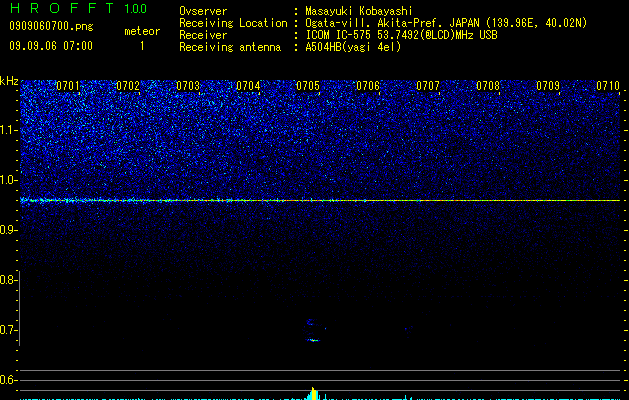
Task: Click the 0707 time marker
Action: click(428, 86)
